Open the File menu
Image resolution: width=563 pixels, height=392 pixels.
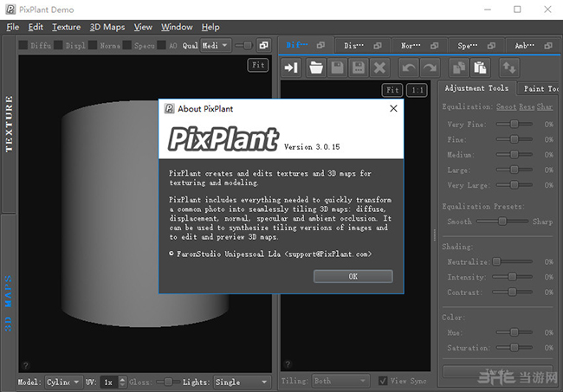tap(13, 27)
